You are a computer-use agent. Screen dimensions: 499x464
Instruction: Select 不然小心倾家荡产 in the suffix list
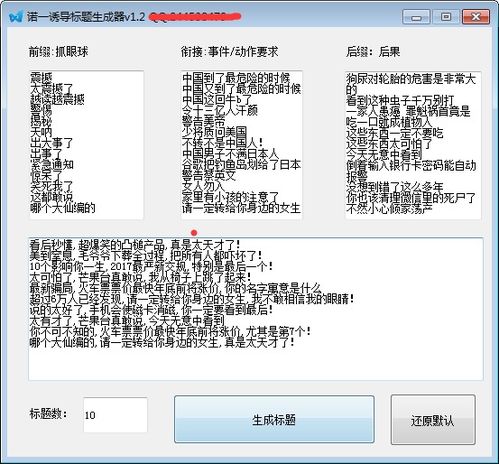[389, 209]
